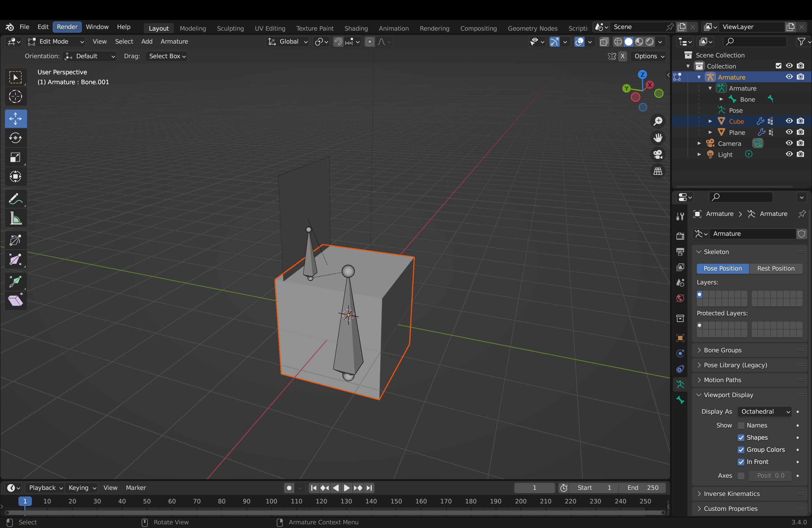Open the Tool properties tab
This screenshot has height=528, width=812.
pos(680,216)
